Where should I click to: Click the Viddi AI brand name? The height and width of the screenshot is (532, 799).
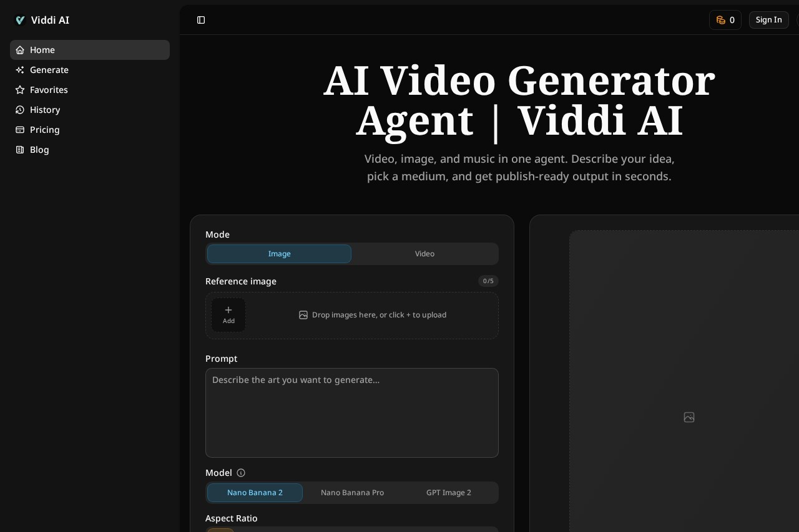click(50, 20)
